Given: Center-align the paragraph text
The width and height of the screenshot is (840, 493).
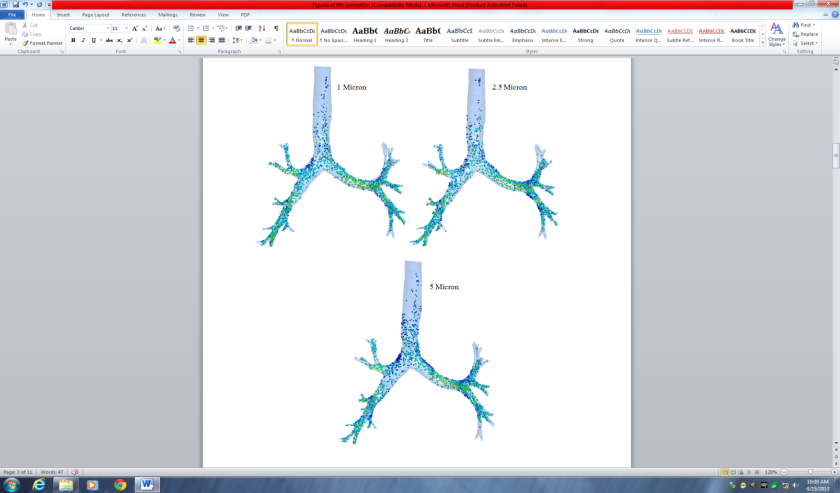Looking at the screenshot, I should (x=201, y=40).
